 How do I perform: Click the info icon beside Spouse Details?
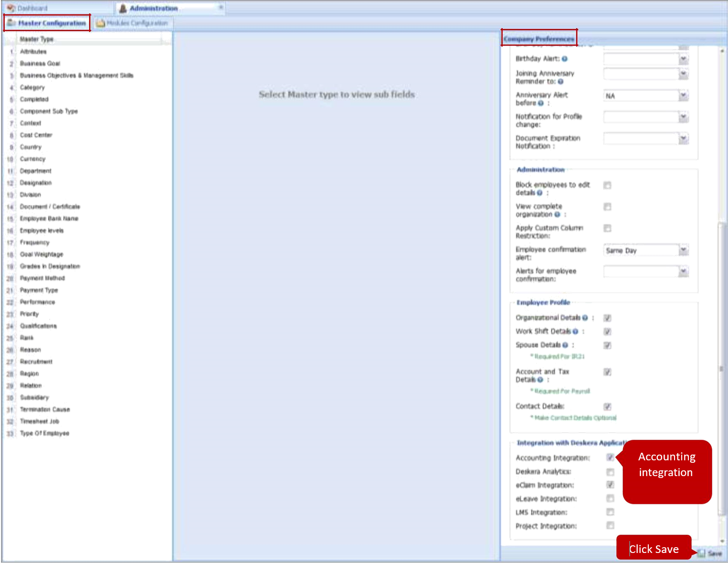(566, 345)
